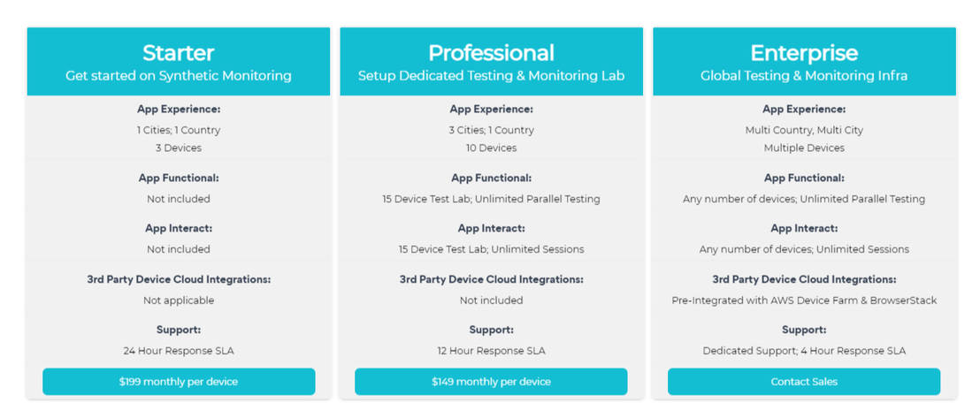The width and height of the screenshot is (980, 418).
Task: Click 'Pre-Integrated with AWS Device Farm & BrowserStack'
Action: click(804, 300)
